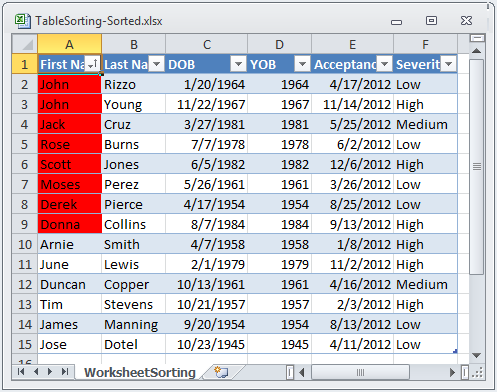Select column C header
Screen dimensions: 497x392
tap(207, 44)
